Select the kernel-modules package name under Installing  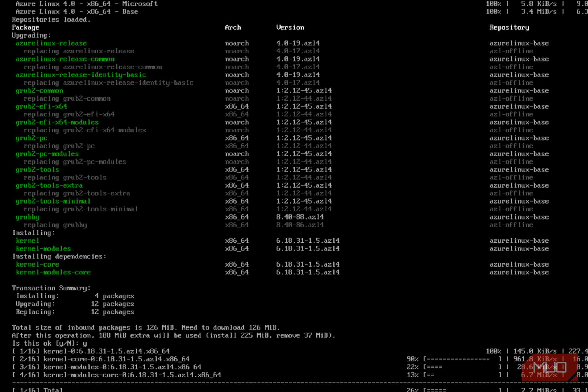coord(43,249)
